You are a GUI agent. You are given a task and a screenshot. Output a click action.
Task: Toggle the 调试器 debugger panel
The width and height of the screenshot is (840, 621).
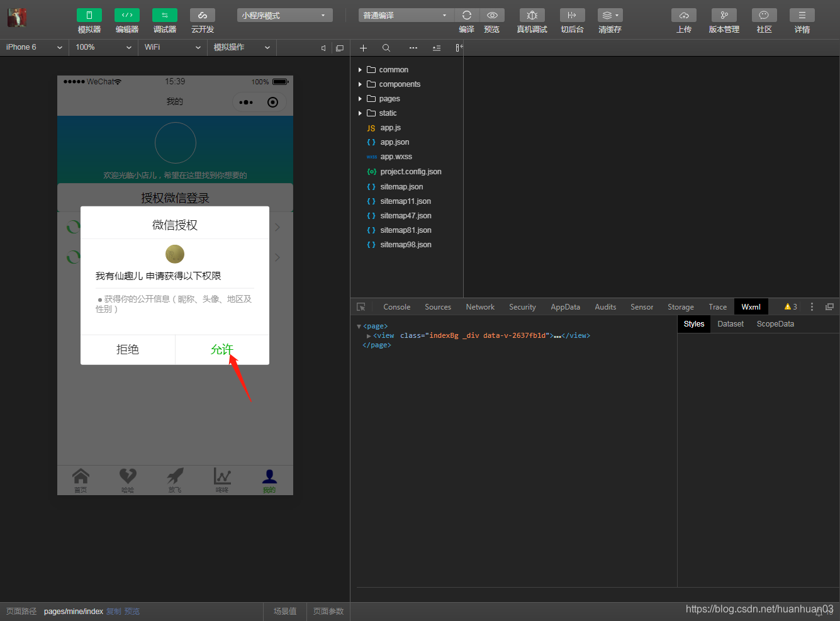[x=165, y=15]
